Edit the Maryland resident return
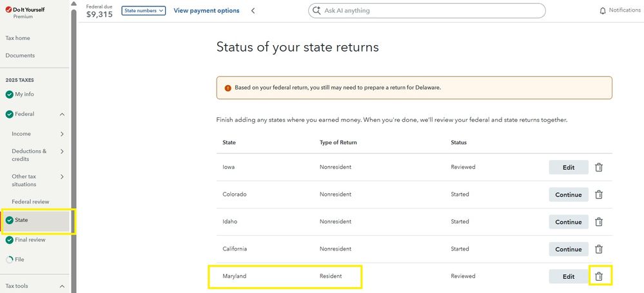This screenshot has width=644, height=293. [568, 276]
